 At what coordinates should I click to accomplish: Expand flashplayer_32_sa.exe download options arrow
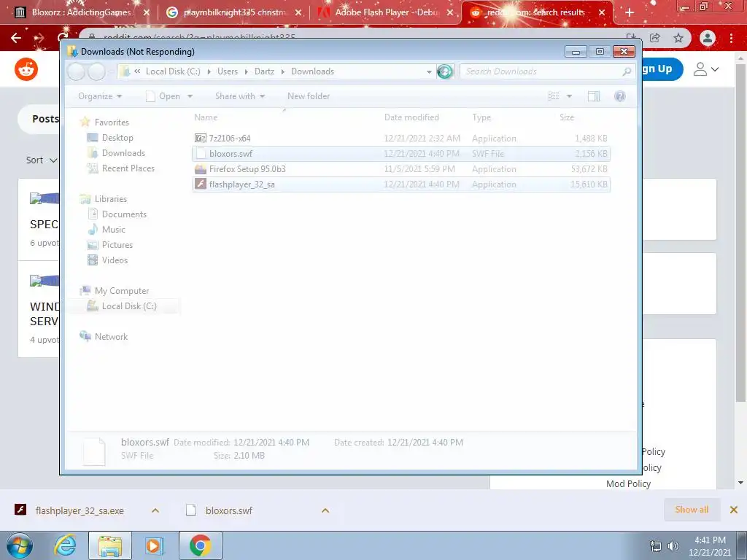click(155, 510)
